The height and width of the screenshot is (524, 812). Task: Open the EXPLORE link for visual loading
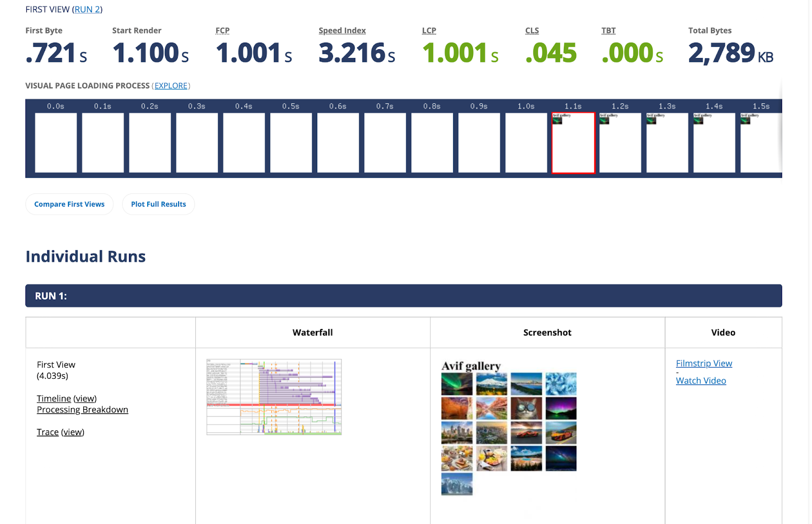tap(171, 86)
